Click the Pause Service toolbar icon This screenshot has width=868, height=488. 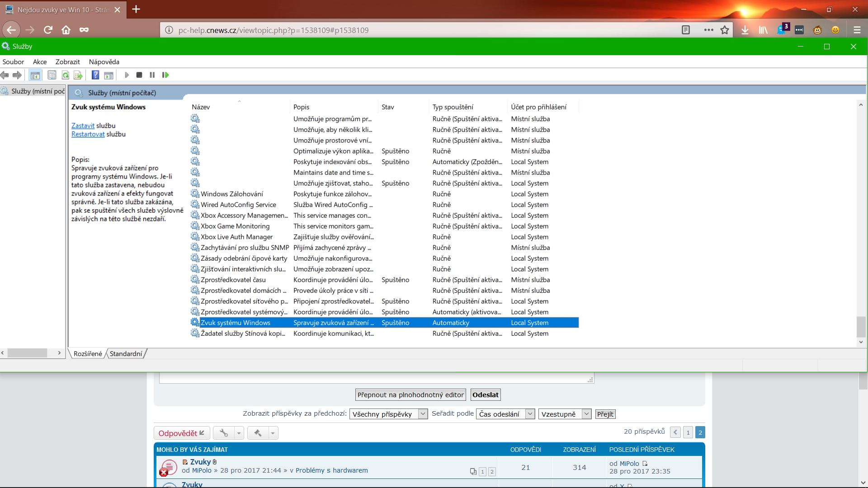pos(152,75)
